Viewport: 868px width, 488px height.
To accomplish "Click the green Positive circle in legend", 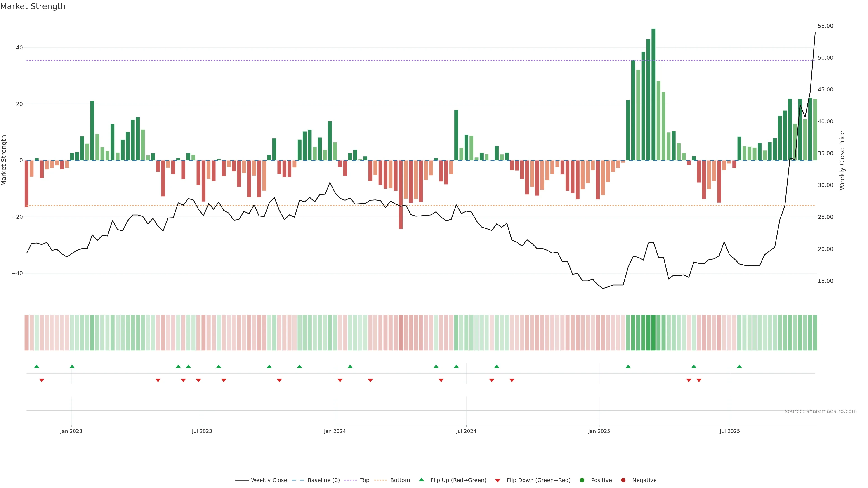I will pos(582,480).
